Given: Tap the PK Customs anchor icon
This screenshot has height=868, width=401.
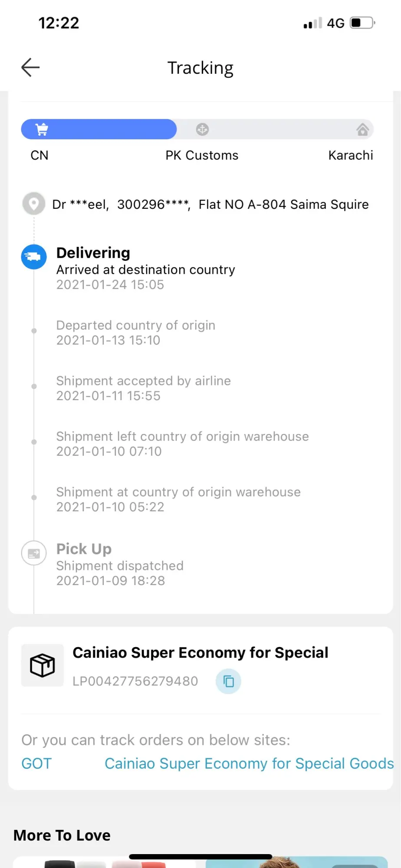Looking at the screenshot, I should click(x=202, y=129).
